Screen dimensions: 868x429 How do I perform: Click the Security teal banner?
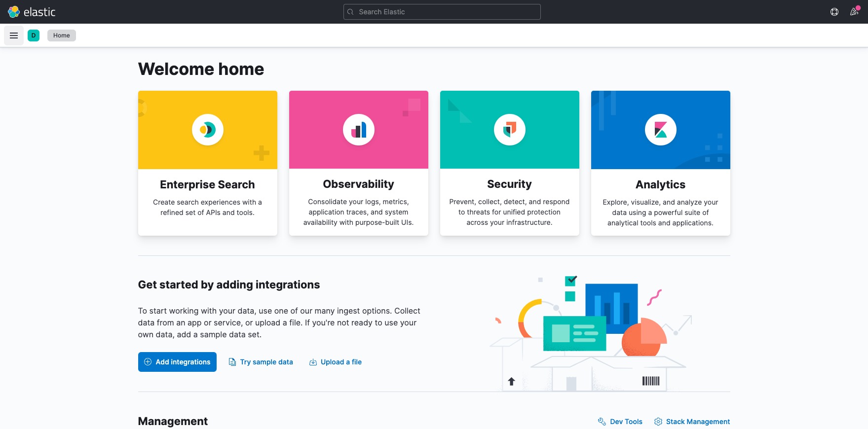click(510, 130)
